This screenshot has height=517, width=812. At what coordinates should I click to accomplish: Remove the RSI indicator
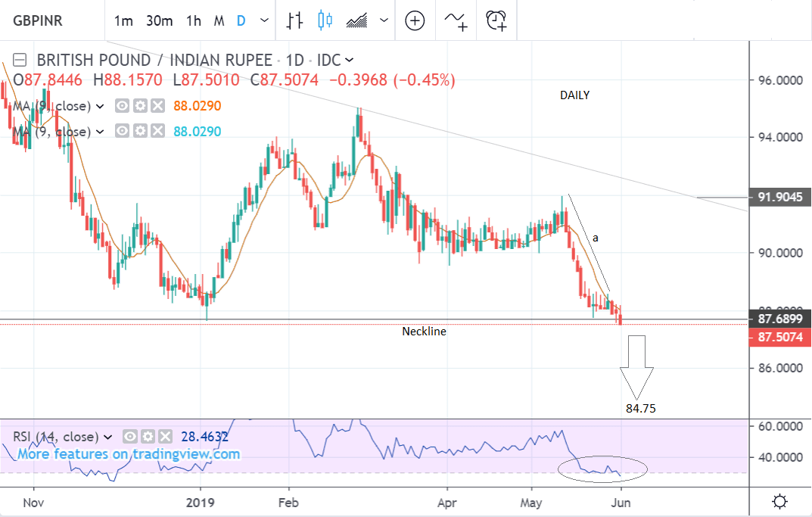[x=165, y=437]
